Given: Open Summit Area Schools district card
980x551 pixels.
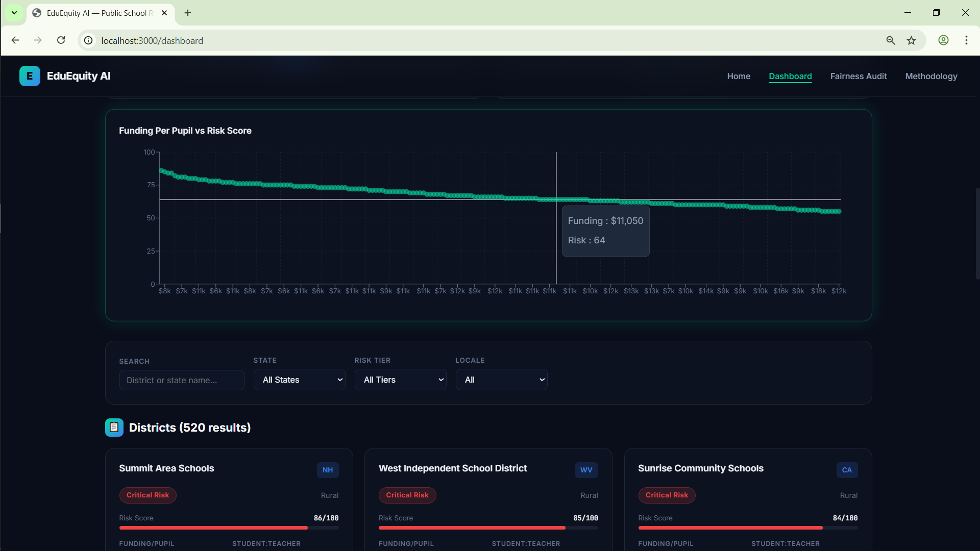Looking at the screenshot, I should (x=166, y=468).
